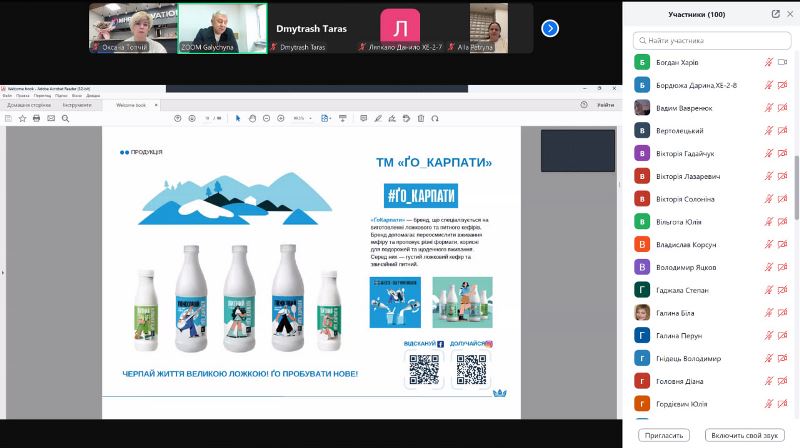Close the Welcome book tab
This screenshot has width=800, height=448.
coord(156,105)
